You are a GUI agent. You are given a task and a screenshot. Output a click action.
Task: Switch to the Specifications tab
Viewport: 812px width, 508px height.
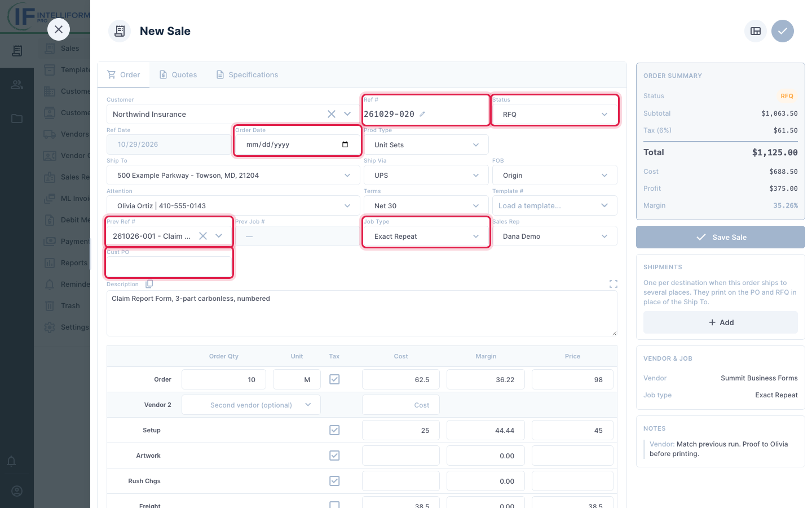click(248, 75)
